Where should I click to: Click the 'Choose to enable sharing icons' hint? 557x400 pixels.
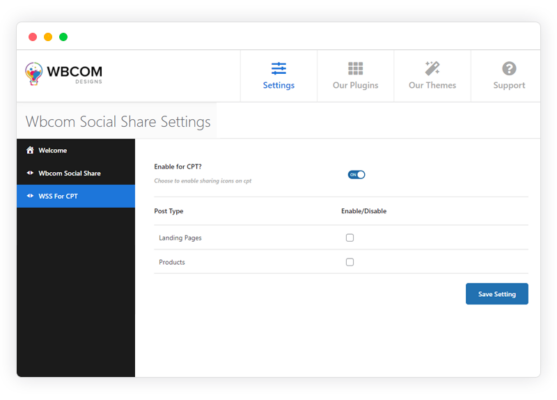(x=202, y=181)
